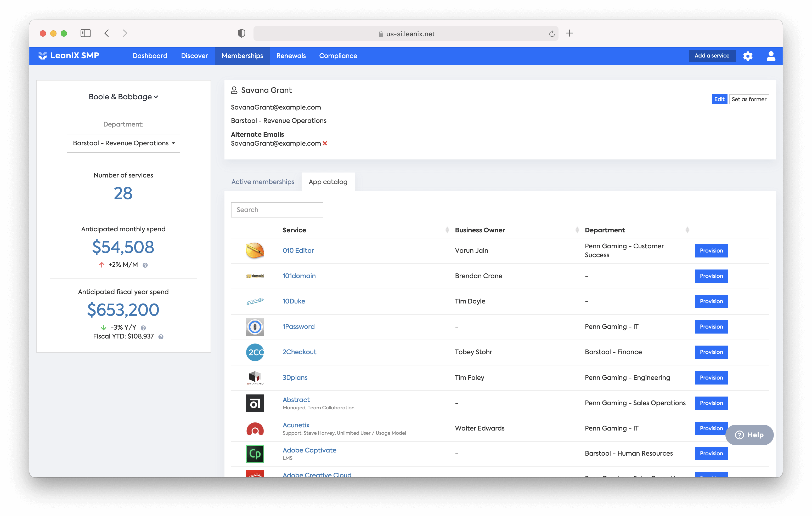Click the Adobe Captivate logo icon
This screenshot has height=516, width=812.
(x=255, y=454)
